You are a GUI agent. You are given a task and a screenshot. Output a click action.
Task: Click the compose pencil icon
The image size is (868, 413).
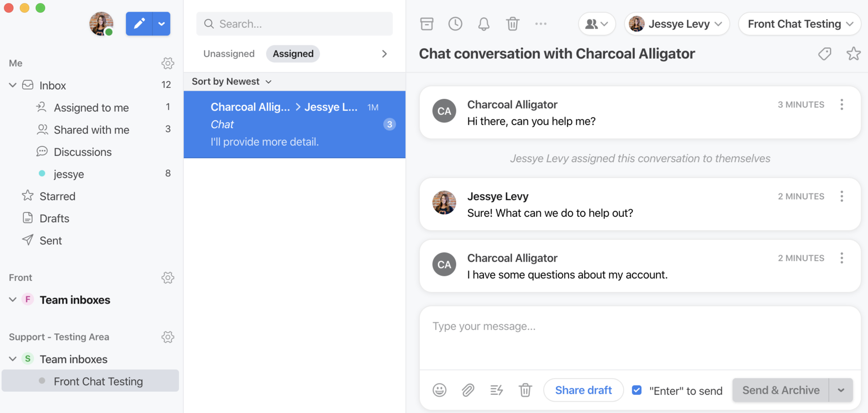pos(139,24)
